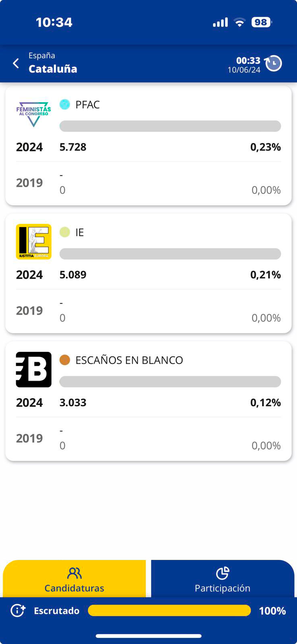Tap the back arrow chevron
The width and height of the screenshot is (297, 644).
[x=16, y=63]
